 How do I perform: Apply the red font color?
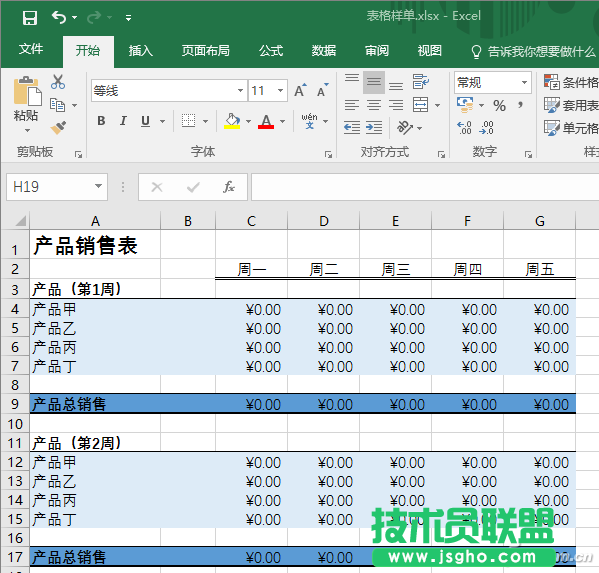(x=266, y=121)
